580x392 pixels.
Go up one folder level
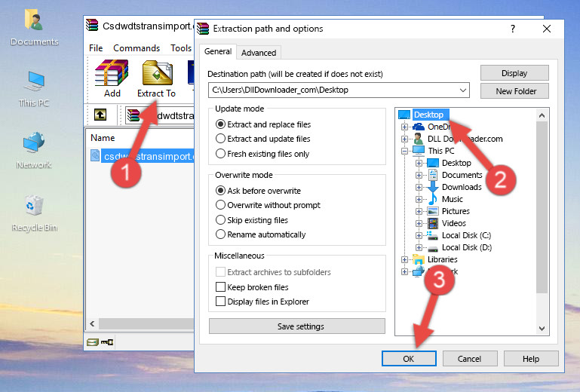[100, 115]
